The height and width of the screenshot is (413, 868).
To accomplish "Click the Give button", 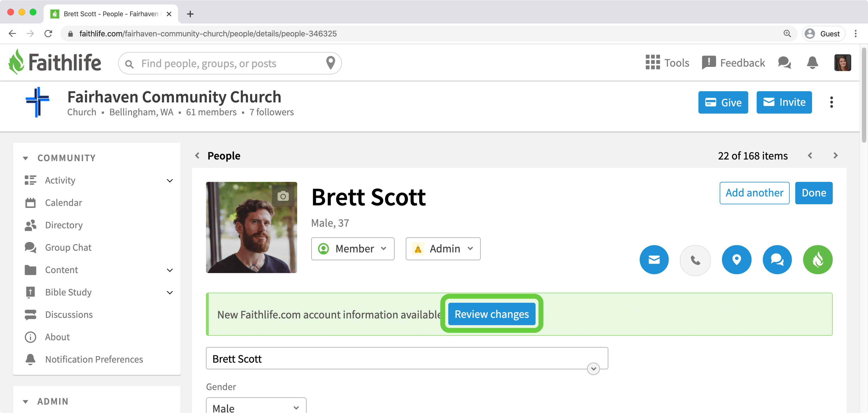I will click(x=723, y=102).
